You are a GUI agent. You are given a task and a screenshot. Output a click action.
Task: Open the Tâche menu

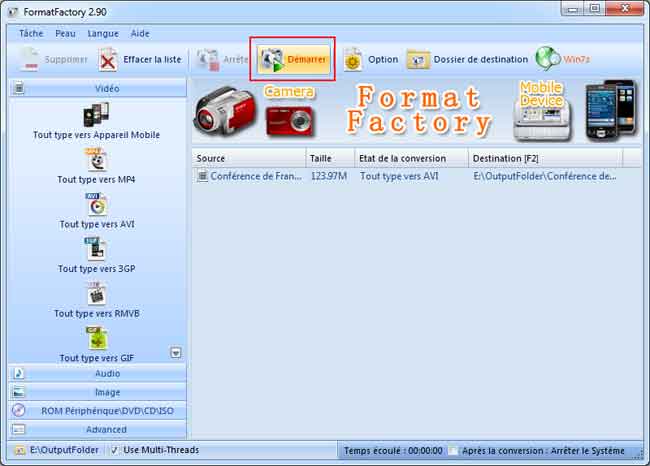(x=32, y=33)
